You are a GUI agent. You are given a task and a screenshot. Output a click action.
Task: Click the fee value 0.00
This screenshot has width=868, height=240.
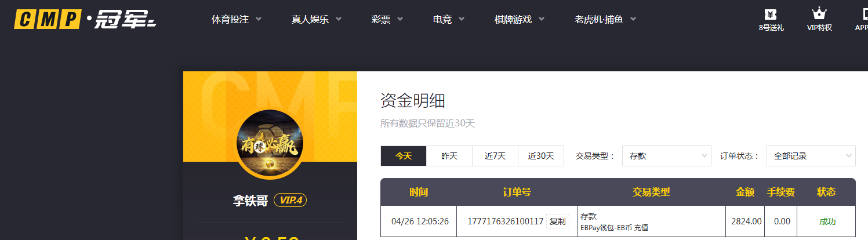tap(782, 221)
